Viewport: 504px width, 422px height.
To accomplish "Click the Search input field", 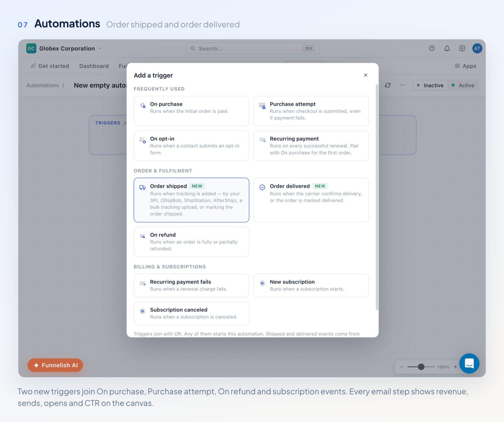I will tap(252, 48).
